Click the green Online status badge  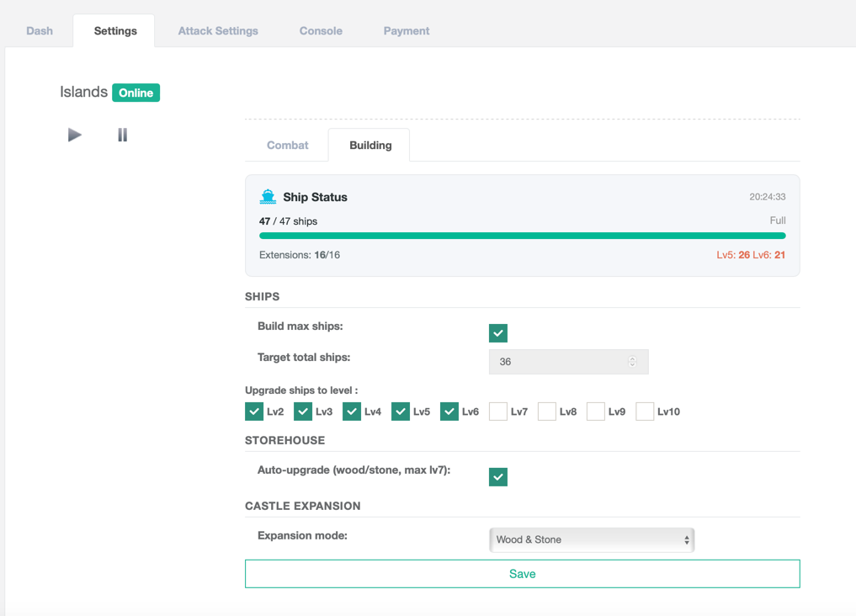coord(136,93)
